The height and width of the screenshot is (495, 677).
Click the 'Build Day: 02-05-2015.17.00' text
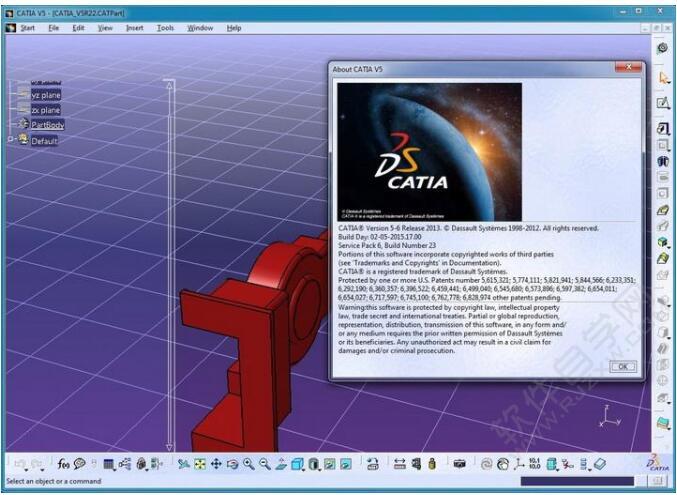point(380,237)
